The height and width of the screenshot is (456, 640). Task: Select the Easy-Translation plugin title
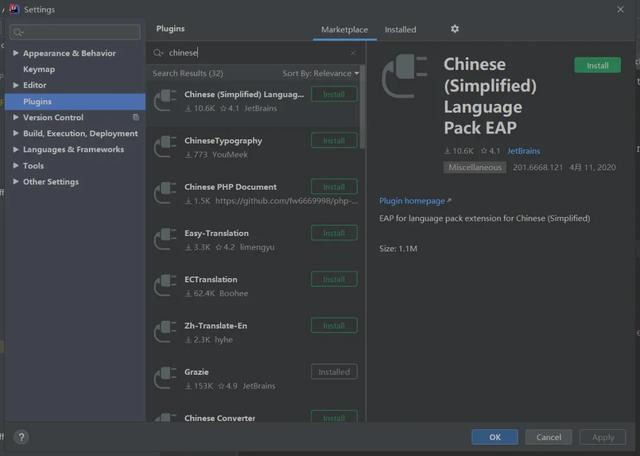216,233
